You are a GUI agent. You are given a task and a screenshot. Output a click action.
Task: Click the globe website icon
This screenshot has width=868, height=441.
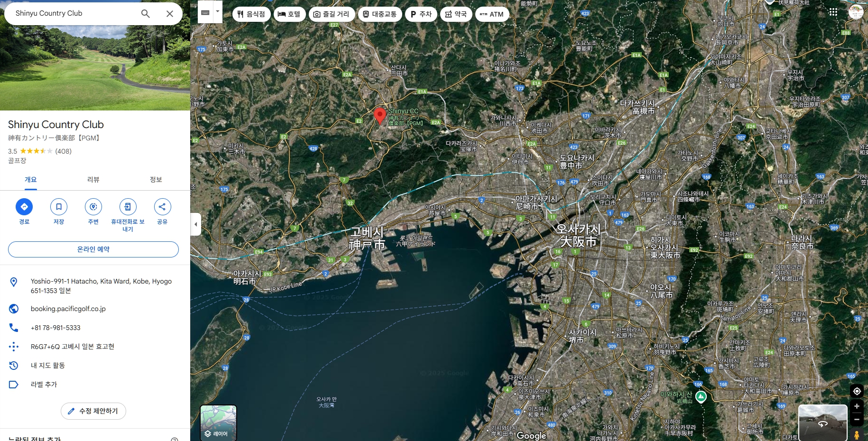coord(14,309)
